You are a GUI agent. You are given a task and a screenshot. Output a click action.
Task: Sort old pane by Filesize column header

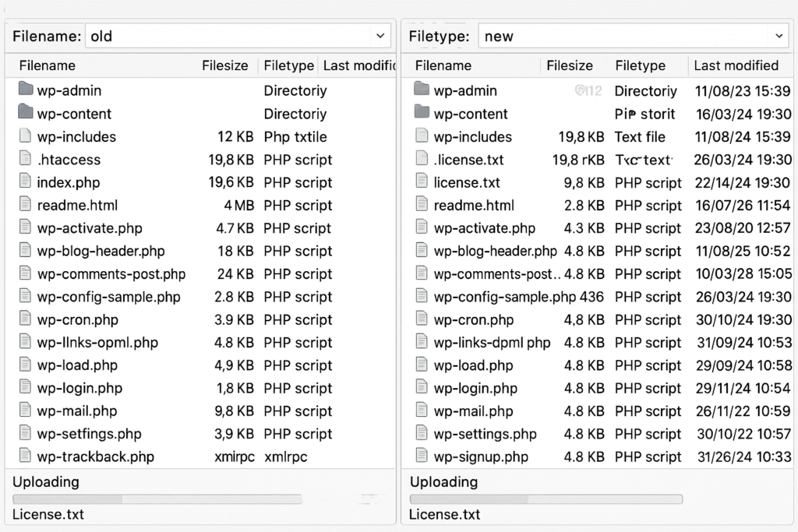[x=225, y=65]
